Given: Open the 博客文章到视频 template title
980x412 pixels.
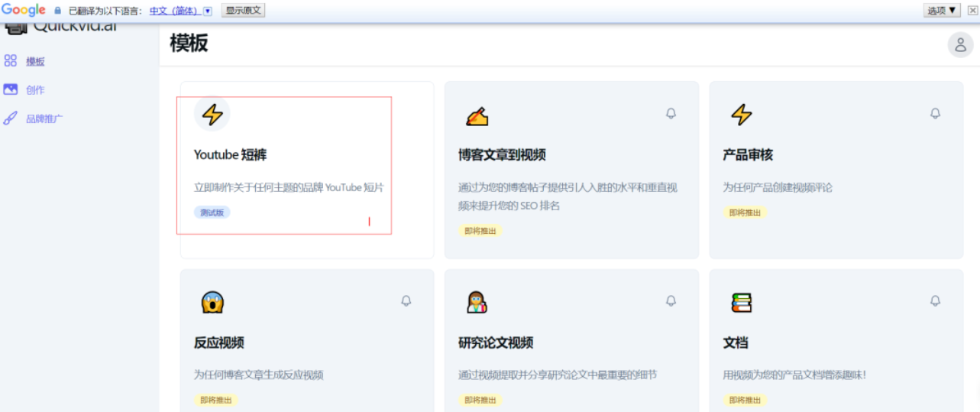Looking at the screenshot, I should coord(502,155).
